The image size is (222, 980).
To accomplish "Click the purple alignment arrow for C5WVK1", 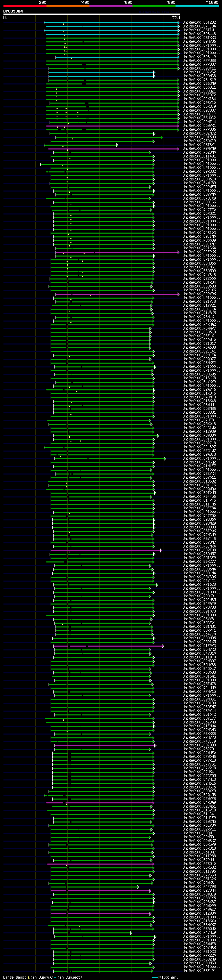I will point(113,126).
